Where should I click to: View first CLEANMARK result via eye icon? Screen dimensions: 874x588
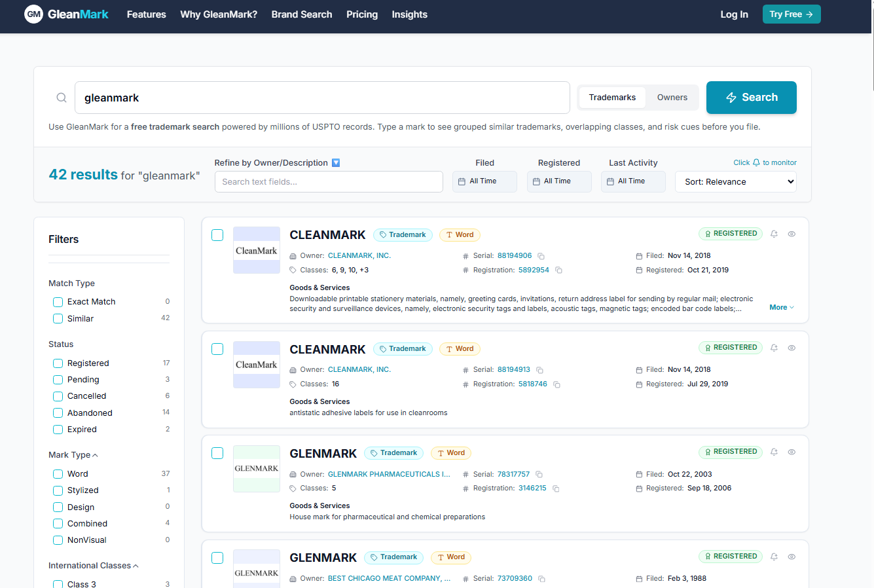click(x=792, y=234)
